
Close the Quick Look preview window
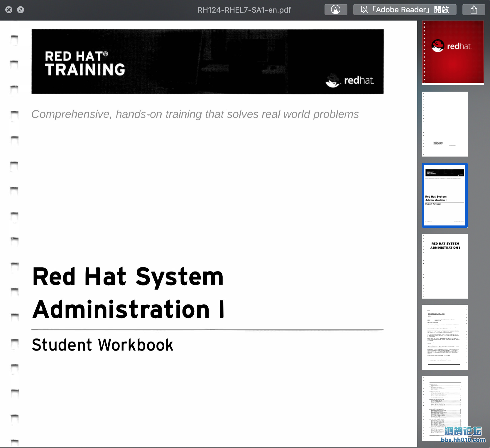point(9,10)
